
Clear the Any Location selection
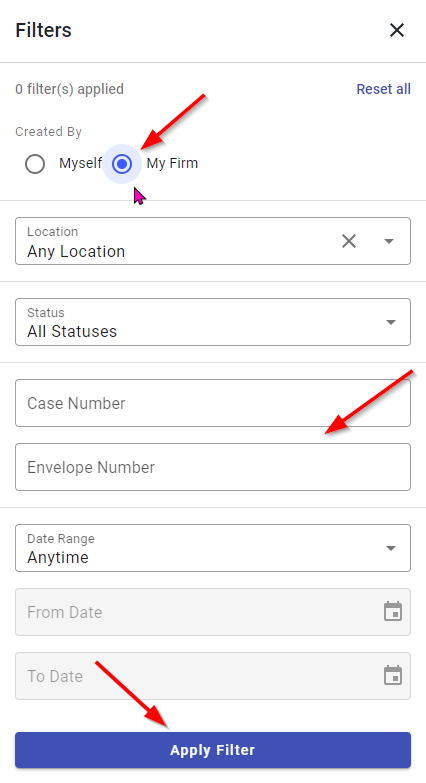click(x=349, y=241)
